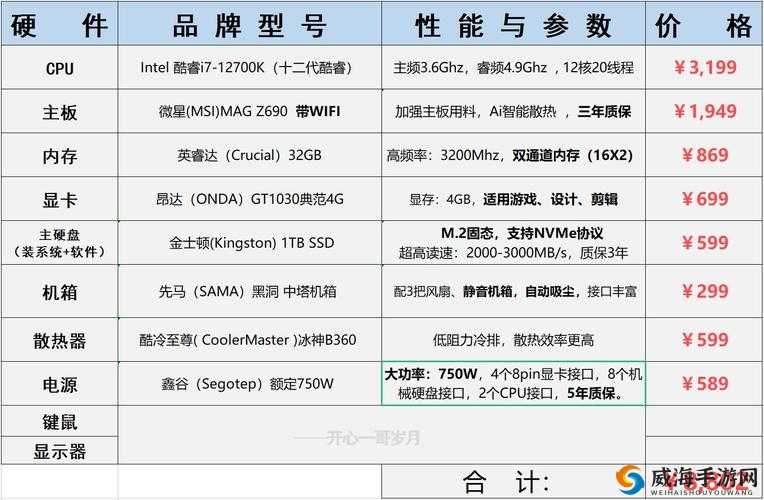Click the 显卡 row label
Screen dimensions: 764x500
[59, 199]
